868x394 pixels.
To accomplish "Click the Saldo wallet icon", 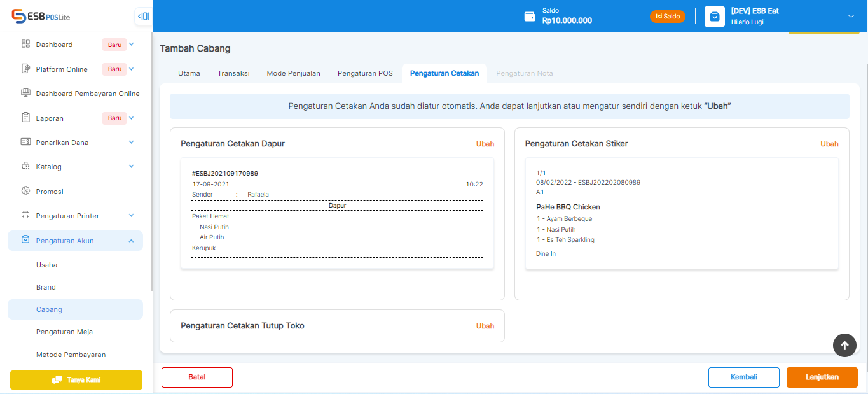I will point(529,17).
